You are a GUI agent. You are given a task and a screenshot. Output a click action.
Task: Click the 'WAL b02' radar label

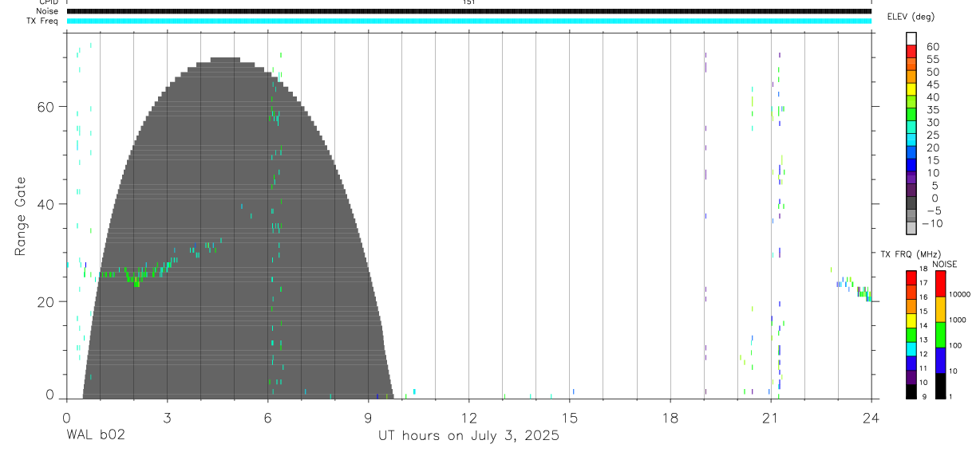(x=96, y=436)
